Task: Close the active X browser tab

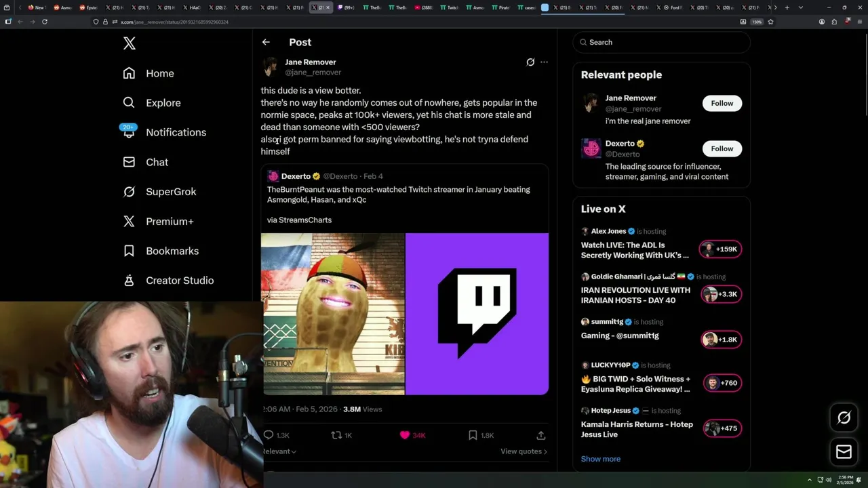Action: pyautogui.click(x=328, y=7)
